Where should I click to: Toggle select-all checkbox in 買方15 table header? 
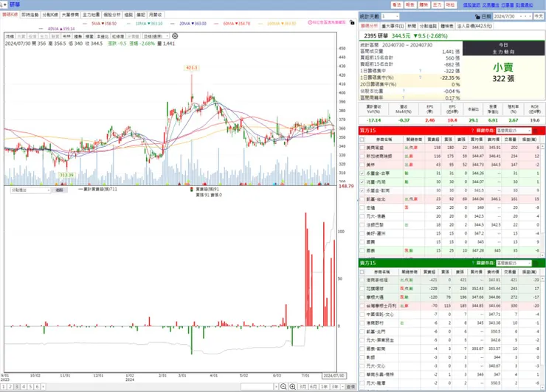(362, 140)
